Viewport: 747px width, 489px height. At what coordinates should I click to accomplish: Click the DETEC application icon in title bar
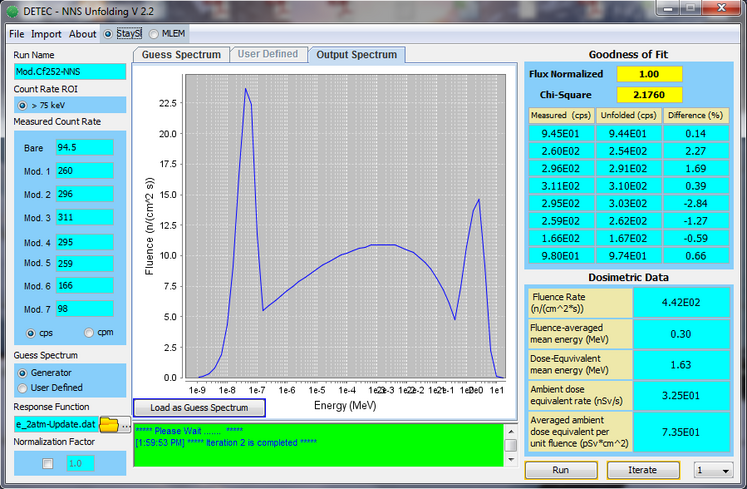[12, 11]
